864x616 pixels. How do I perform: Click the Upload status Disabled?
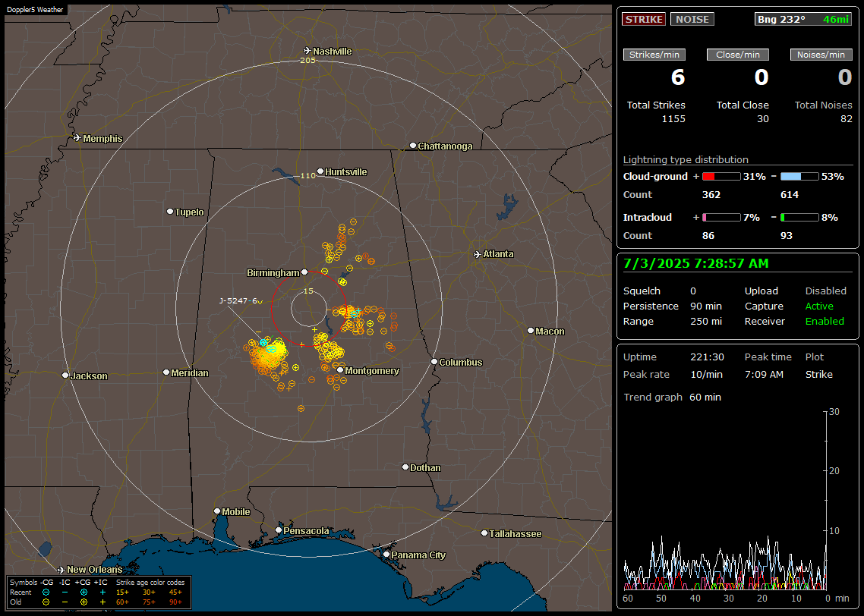click(825, 291)
